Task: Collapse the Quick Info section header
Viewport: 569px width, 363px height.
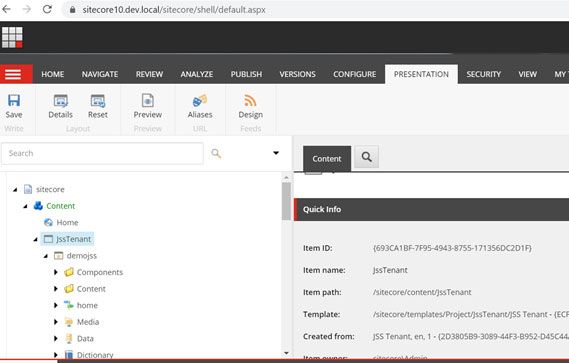Action: pyautogui.click(x=431, y=209)
